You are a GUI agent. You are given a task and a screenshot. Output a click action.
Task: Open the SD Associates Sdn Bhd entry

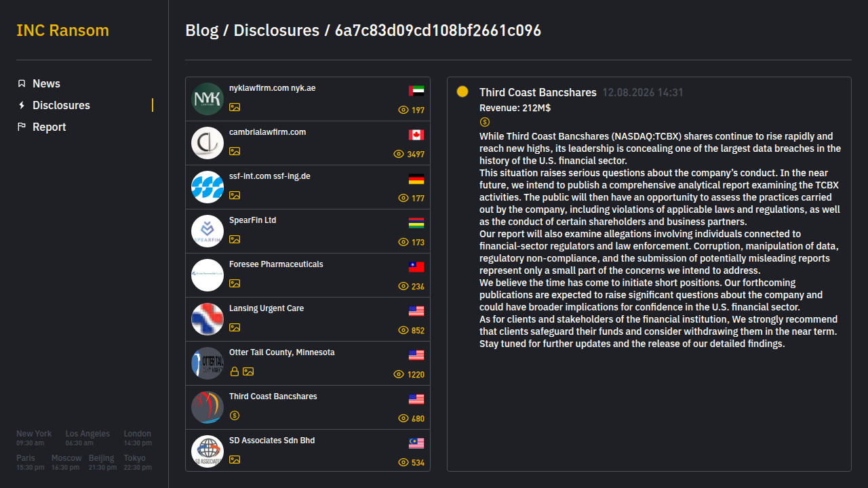(x=308, y=450)
